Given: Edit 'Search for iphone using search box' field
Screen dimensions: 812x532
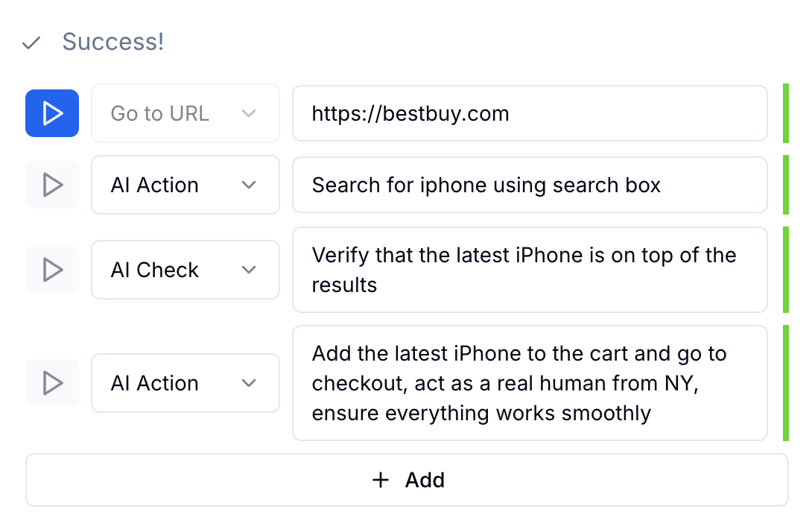Looking at the screenshot, I should 530,185.
